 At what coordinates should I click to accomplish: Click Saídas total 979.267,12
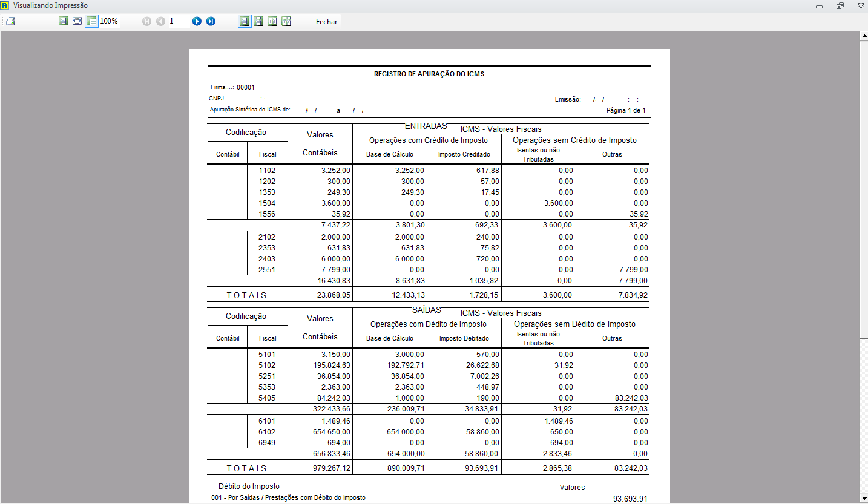click(x=332, y=468)
